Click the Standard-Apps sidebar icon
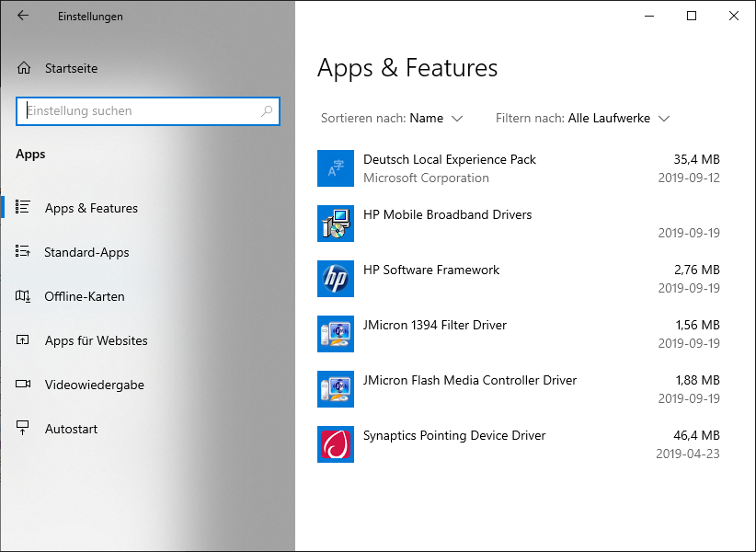 click(x=23, y=251)
